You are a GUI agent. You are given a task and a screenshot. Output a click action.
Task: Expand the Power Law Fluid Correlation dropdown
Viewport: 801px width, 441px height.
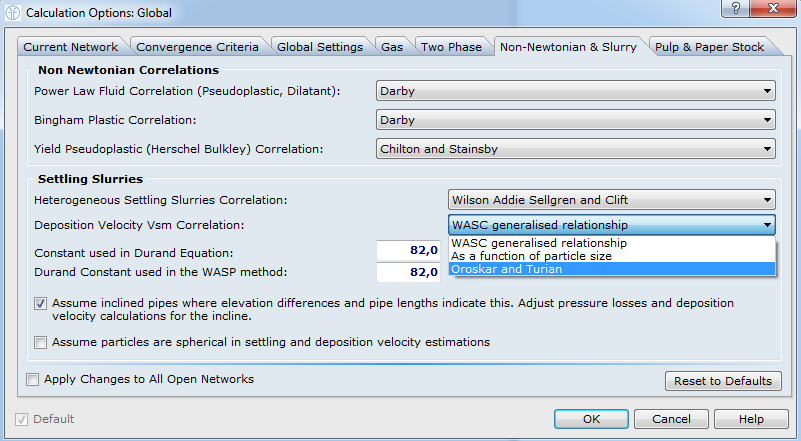tap(577, 91)
